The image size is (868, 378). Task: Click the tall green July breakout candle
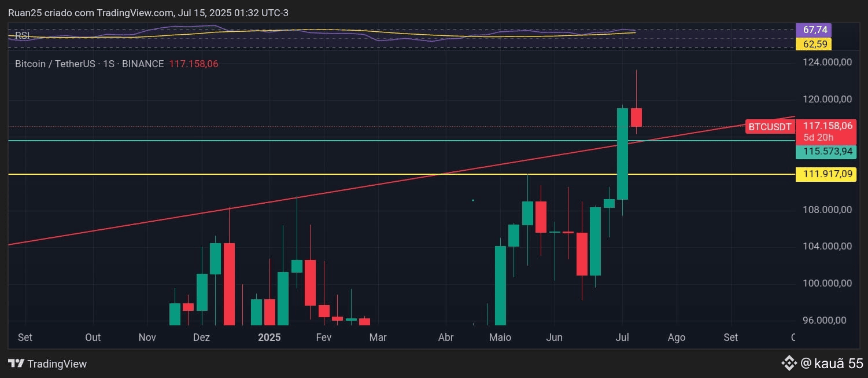click(622, 153)
